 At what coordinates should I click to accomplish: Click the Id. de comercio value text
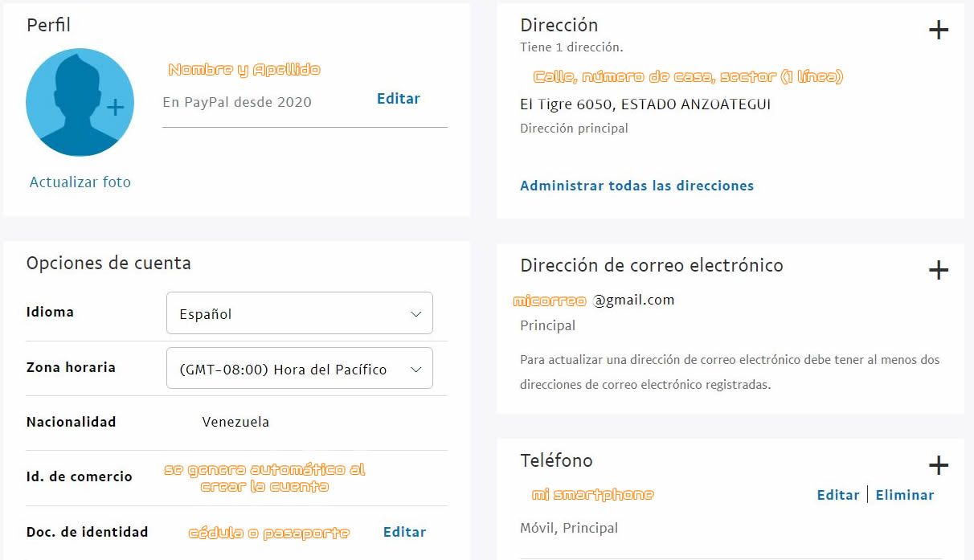(x=264, y=477)
